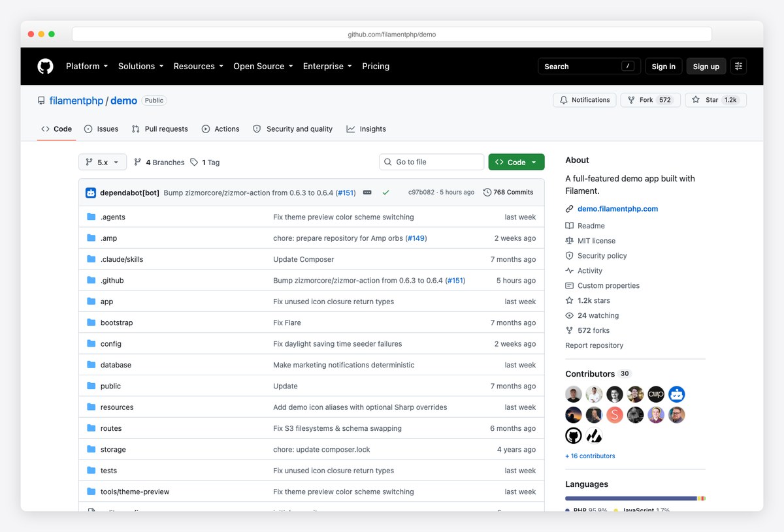Click Report repository link

pos(594,345)
